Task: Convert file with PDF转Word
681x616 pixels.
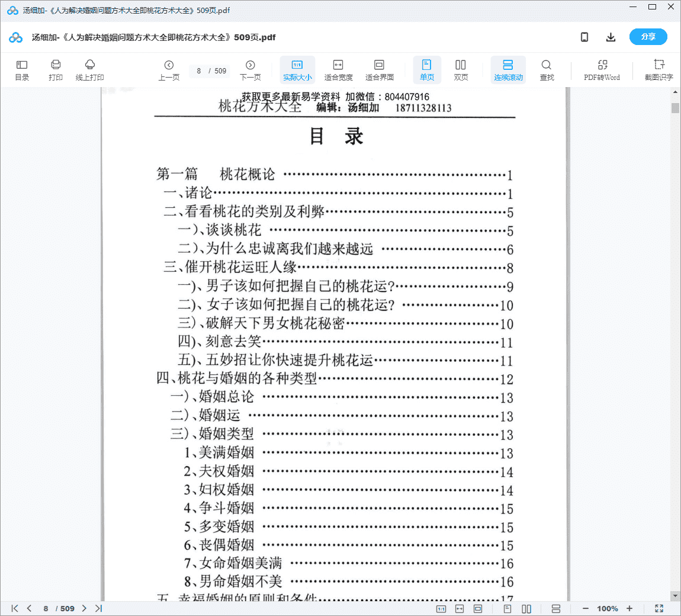Action: point(602,70)
